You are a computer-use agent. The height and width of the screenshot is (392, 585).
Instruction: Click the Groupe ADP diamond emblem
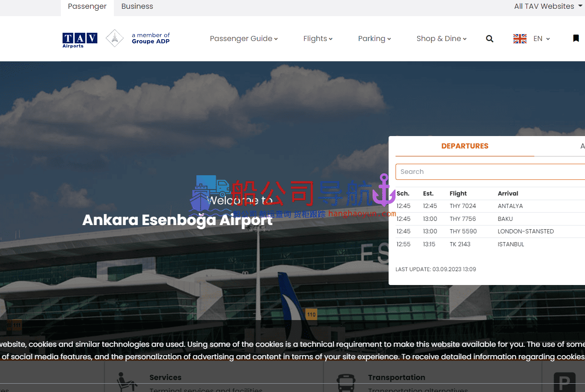(114, 39)
